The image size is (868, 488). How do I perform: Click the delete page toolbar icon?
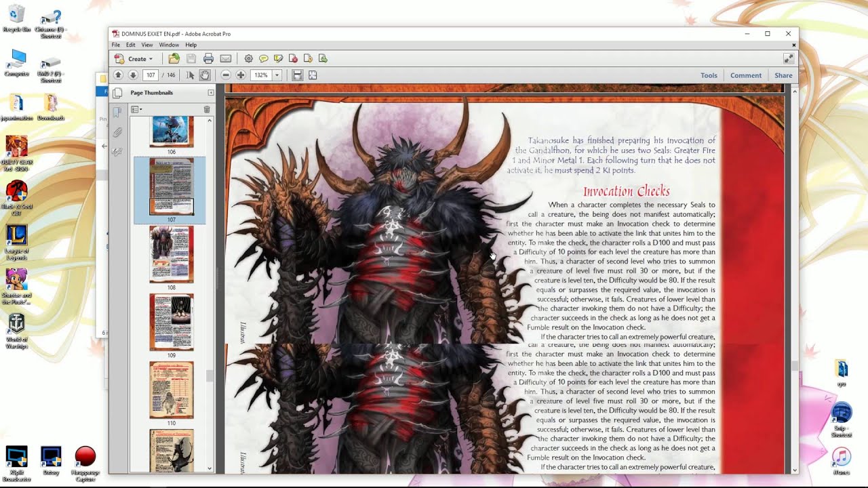click(x=293, y=59)
